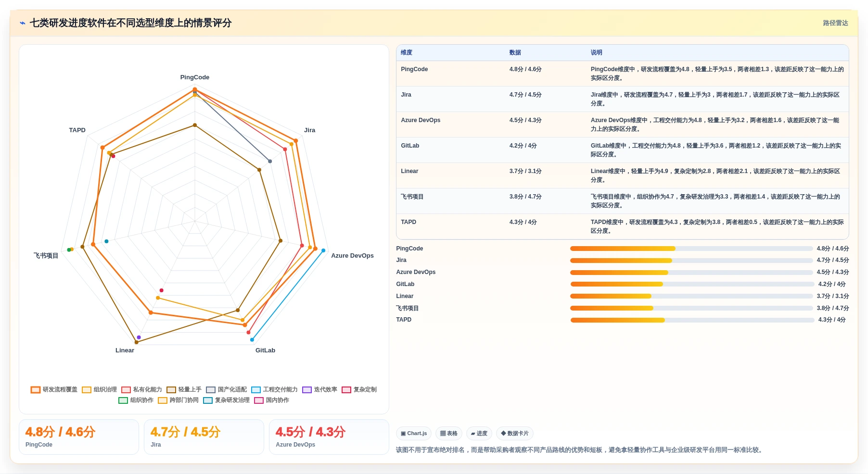Click the 复杂研发治理 legend color box
This screenshot has width=868, height=474.
[x=208, y=400]
